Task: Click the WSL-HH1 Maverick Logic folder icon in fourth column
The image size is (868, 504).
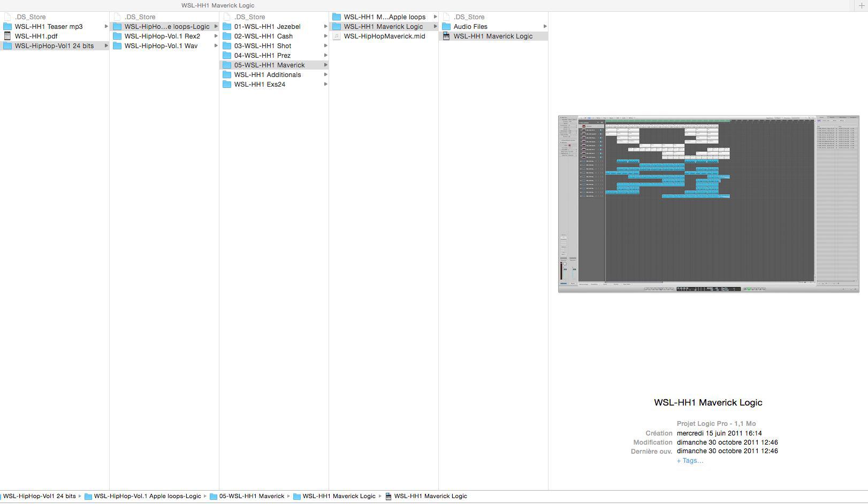Action: click(x=337, y=26)
